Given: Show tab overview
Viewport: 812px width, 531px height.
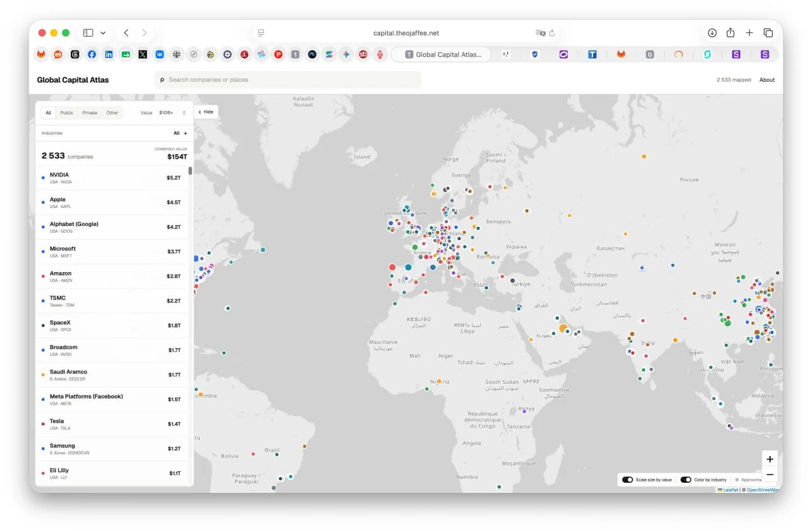Looking at the screenshot, I should (768, 33).
